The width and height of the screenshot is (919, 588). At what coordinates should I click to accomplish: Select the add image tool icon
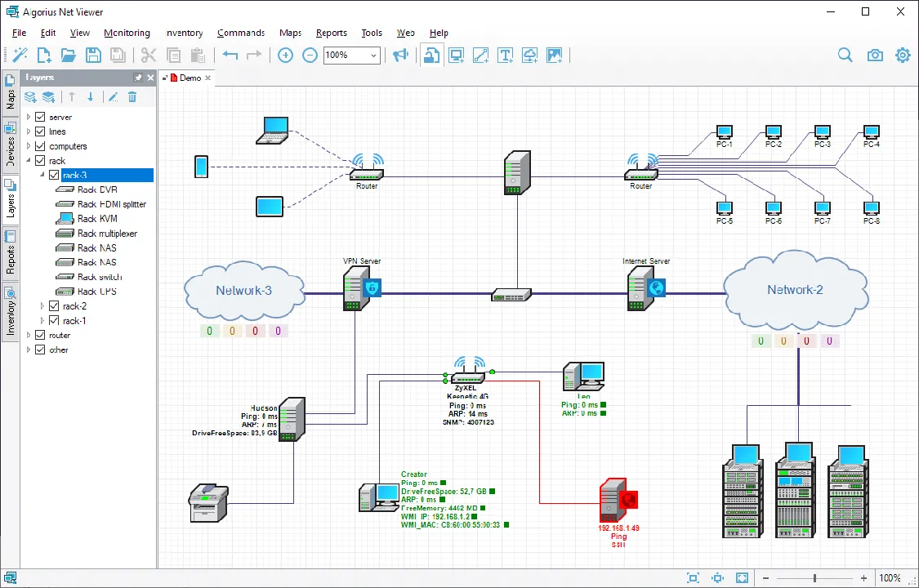555,55
